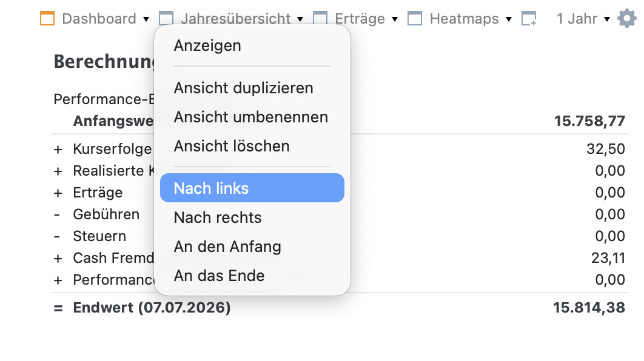Click the orange Dashboard view icon
644x361 pixels.
(47, 19)
